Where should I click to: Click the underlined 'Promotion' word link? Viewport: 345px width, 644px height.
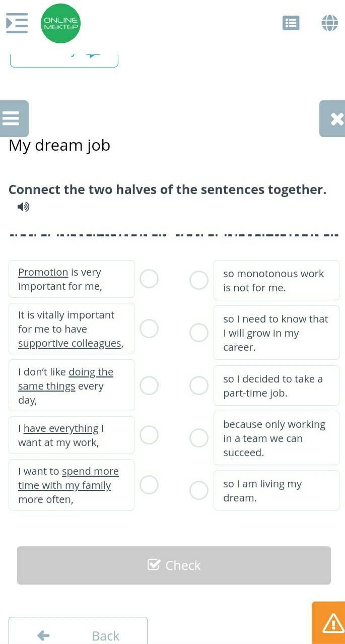click(43, 272)
